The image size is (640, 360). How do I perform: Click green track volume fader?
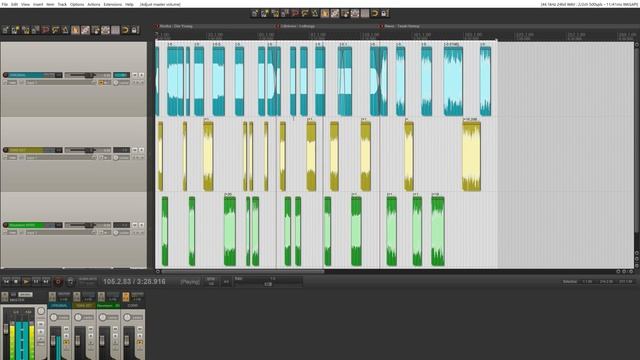88,225
